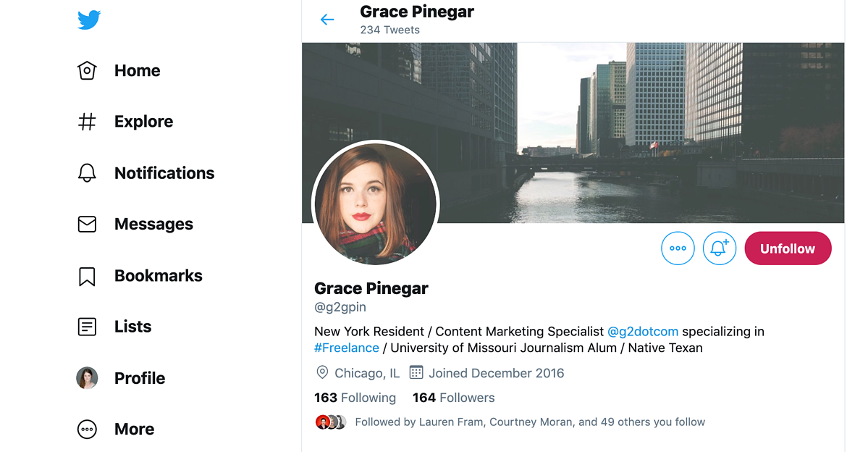This screenshot has height=452, width=868.
Task: Click the #Freelance hashtag link
Action: [x=347, y=348]
